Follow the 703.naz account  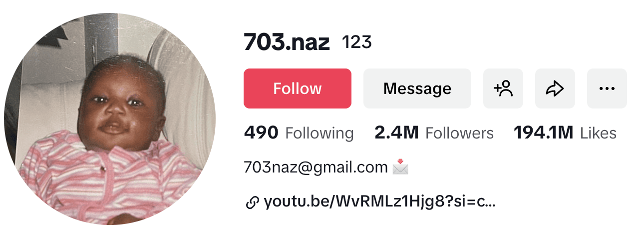pyautogui.click(x=298, y=88)
